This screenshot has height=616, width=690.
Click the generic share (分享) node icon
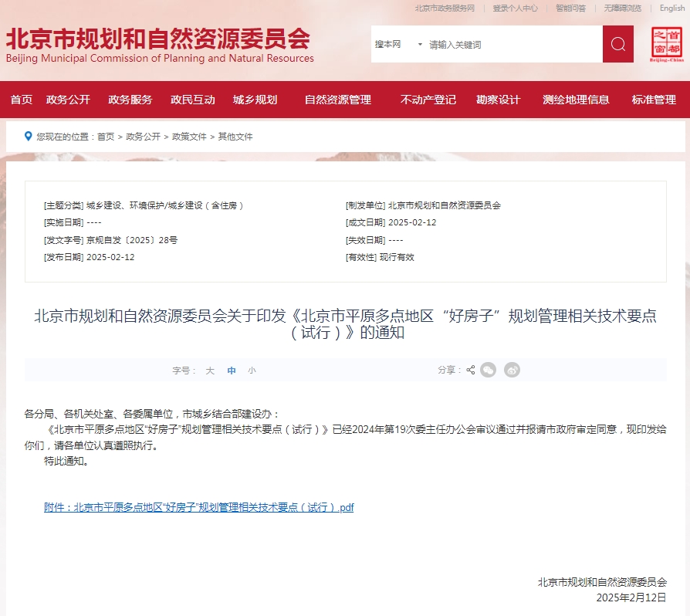coord(471,371)
